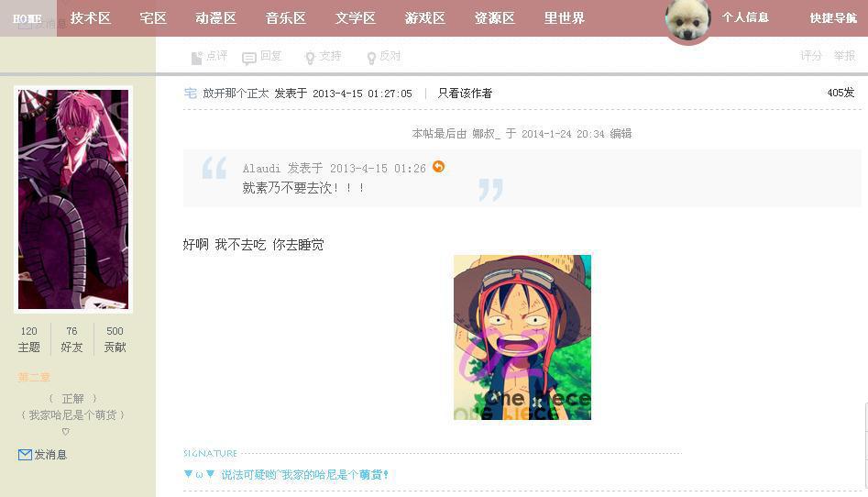Expand the 快捷导航 quick navigation menu
The width and height of the screenshot is (868, 497).
click(833, 17)
